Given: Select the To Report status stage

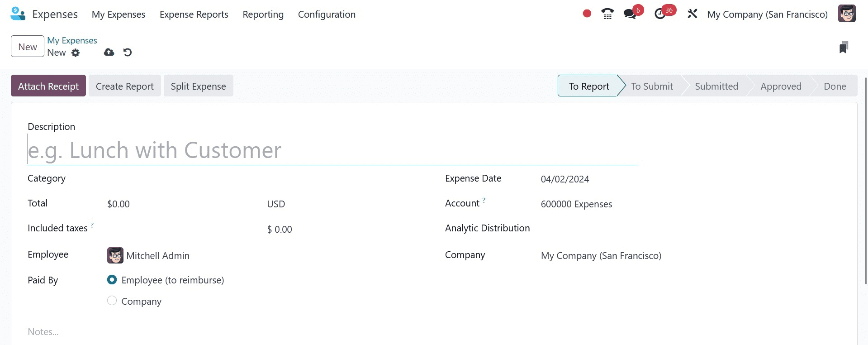Looking at the screenshot, I should [x=589, y=86].
